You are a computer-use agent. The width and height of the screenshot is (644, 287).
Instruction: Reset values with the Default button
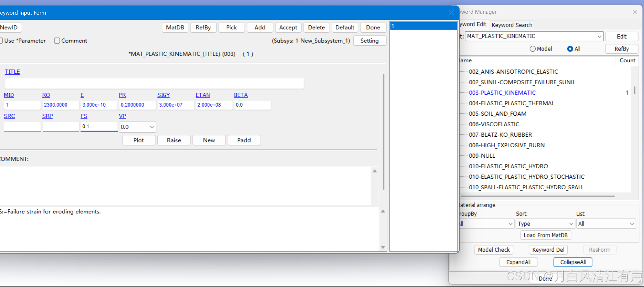[x=345, y=27]
